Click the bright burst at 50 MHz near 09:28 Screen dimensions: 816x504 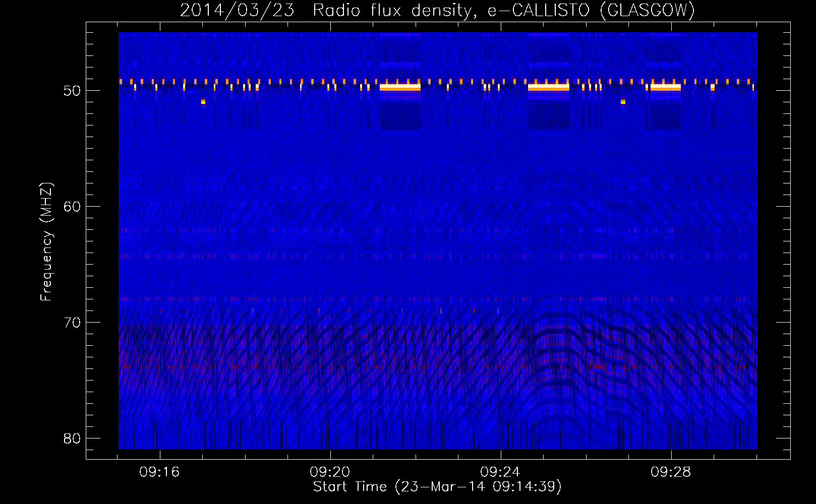(x=666, y=87)
